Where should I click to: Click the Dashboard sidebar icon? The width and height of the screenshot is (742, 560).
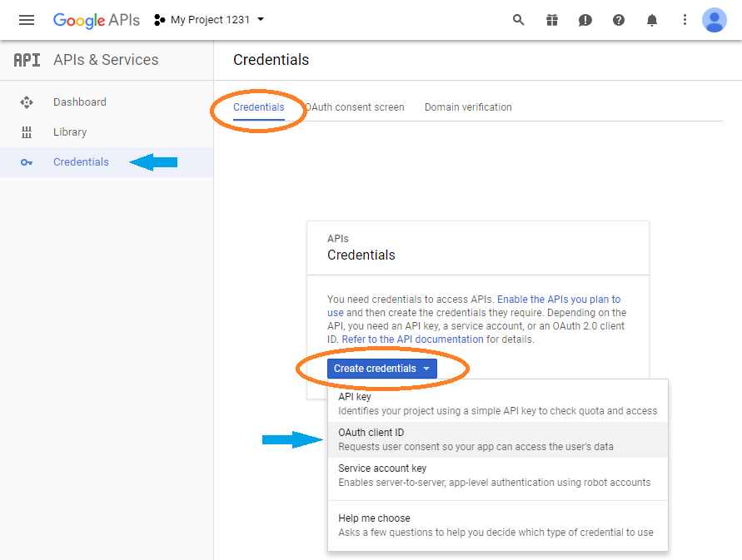27,102
